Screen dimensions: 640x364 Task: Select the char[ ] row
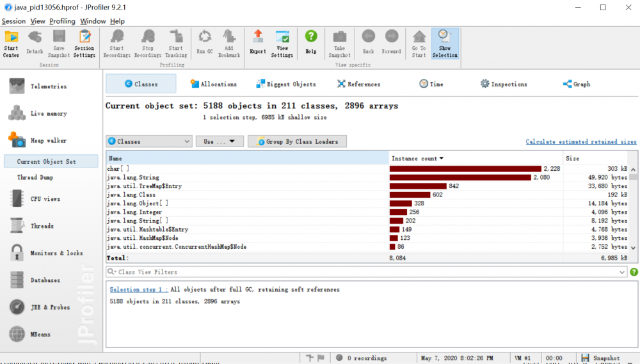(367, 168)
